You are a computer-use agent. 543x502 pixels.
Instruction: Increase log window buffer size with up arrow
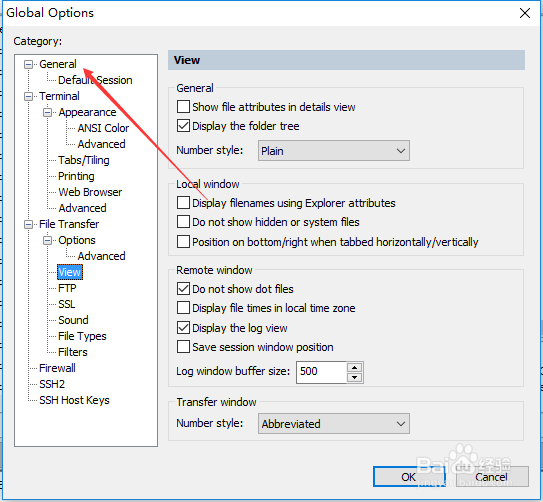click(x=354, y=368)
